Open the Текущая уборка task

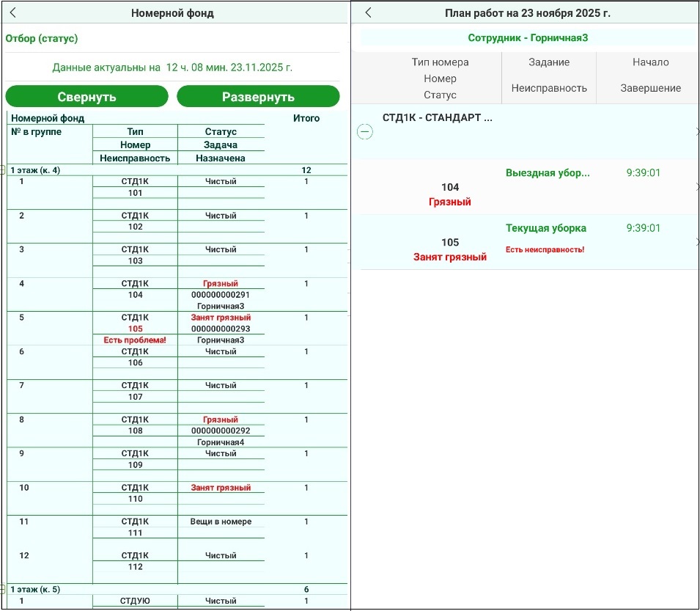pyautogui.click(x=545, y=228)
